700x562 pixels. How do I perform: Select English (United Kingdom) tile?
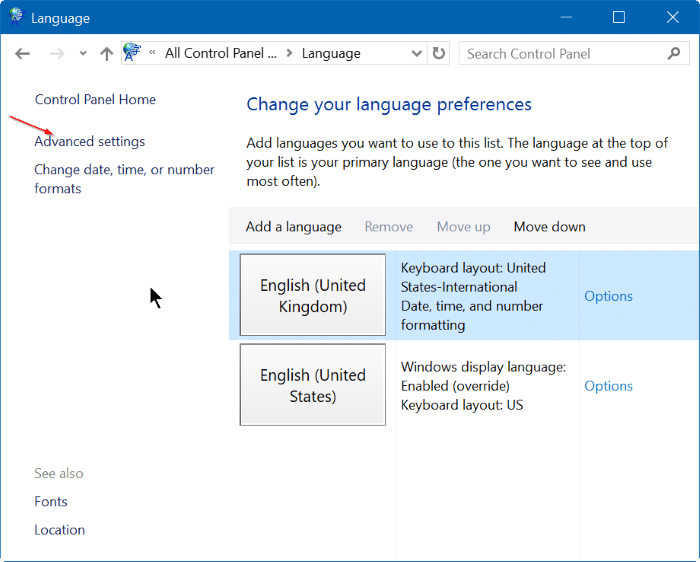(x=312, y=295)
